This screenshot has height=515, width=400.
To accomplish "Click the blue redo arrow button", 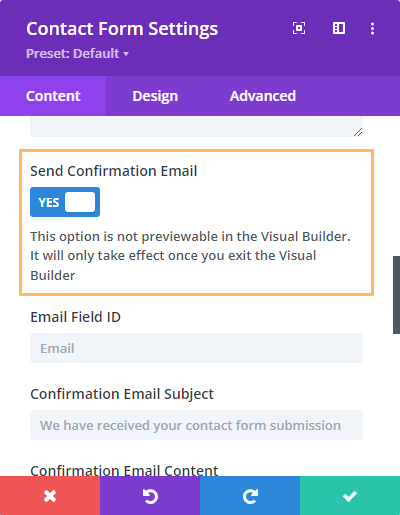I will pos(250,496).
